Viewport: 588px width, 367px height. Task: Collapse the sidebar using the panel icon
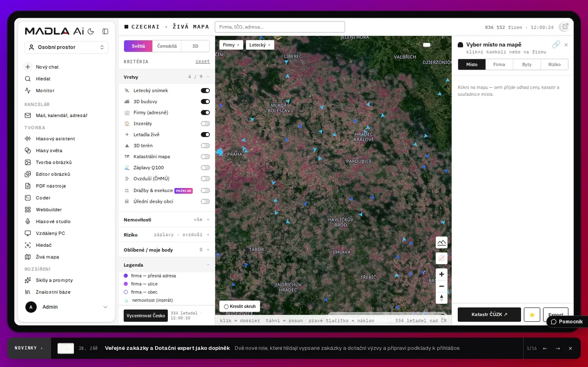(105, 31)
